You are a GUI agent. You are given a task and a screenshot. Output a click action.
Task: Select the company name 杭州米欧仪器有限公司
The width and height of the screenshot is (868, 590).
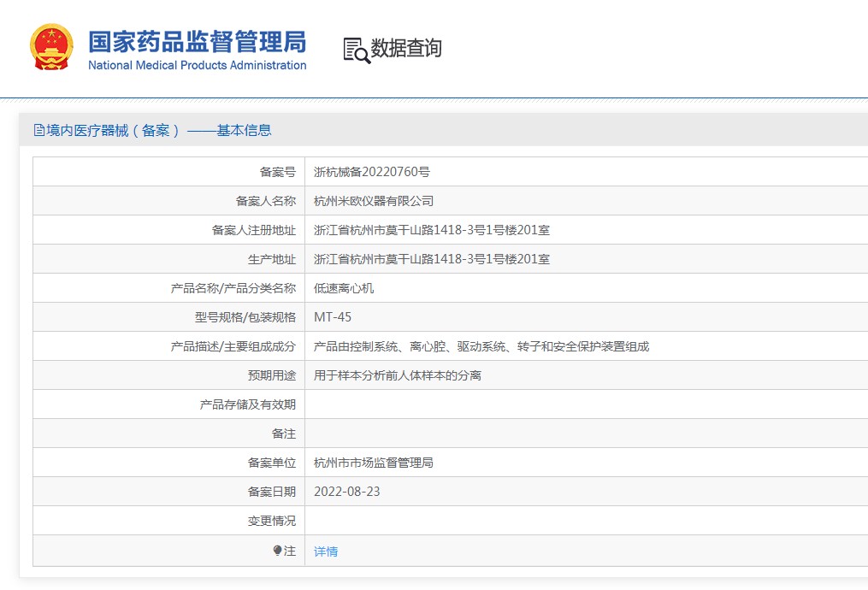[x=374, y=201]
